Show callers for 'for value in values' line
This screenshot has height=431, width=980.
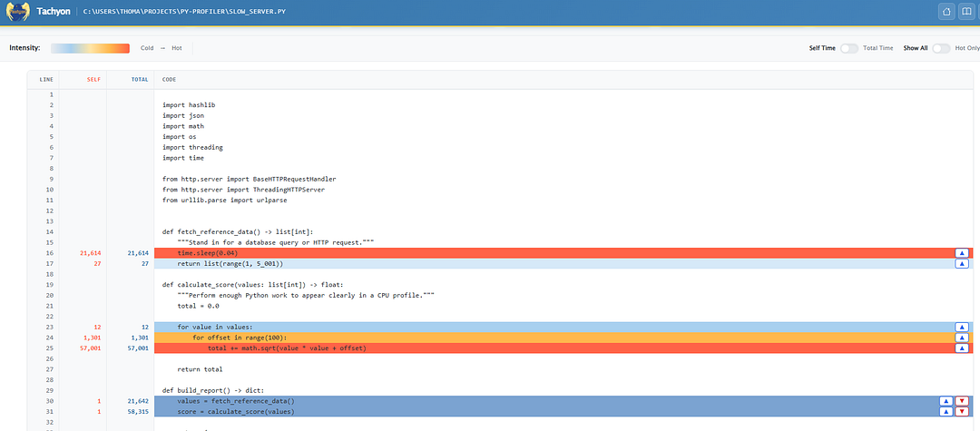[x=962, y=327]
